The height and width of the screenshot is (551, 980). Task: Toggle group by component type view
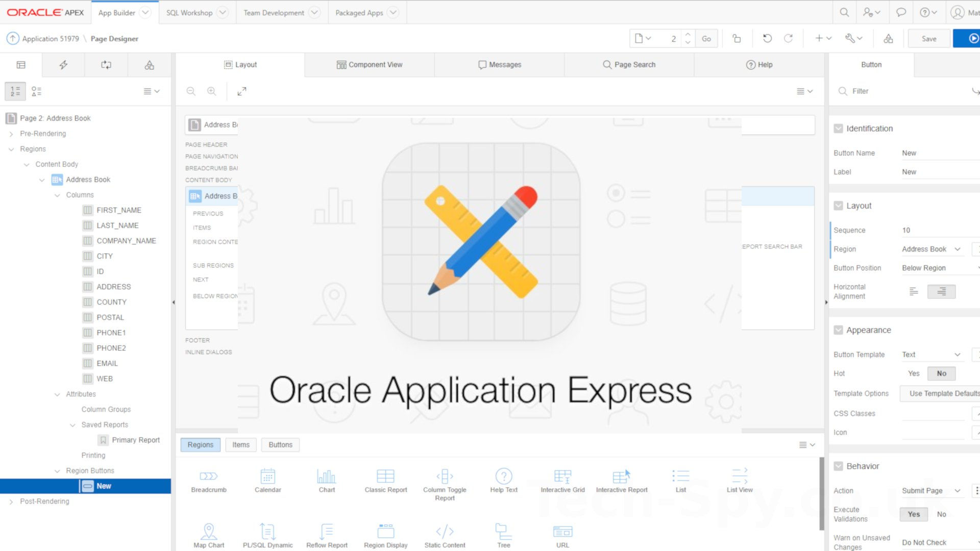point(36,91)
